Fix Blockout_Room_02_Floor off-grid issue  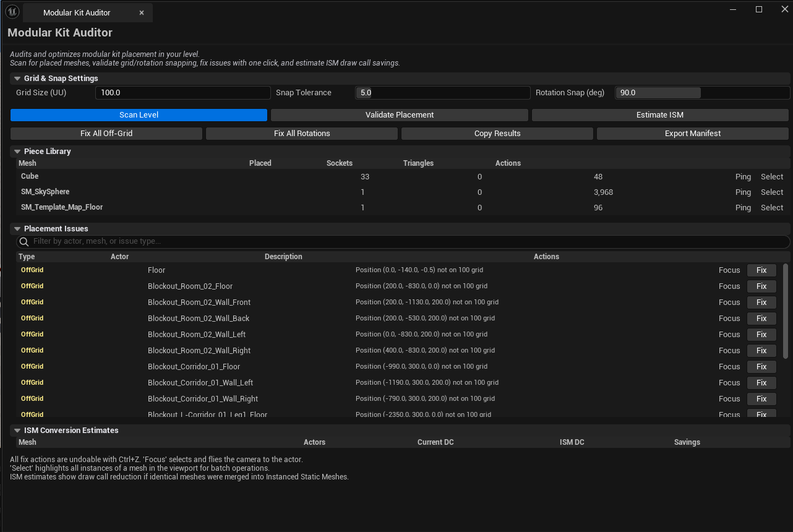click(761, 286)
